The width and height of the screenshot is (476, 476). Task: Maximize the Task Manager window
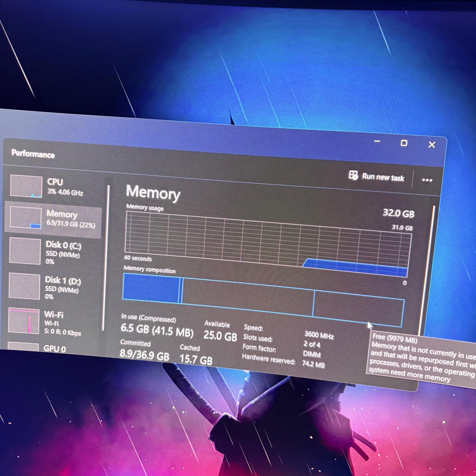(x=404, y=143)
